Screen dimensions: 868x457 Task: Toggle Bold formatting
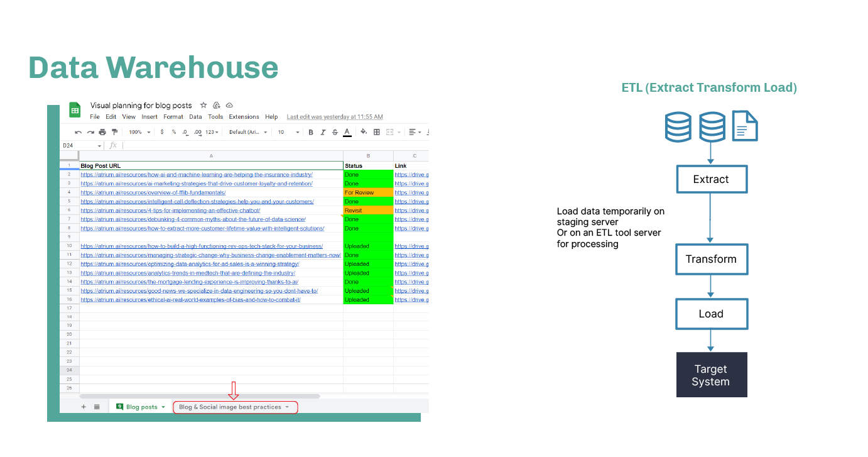[x=310, y=132]
